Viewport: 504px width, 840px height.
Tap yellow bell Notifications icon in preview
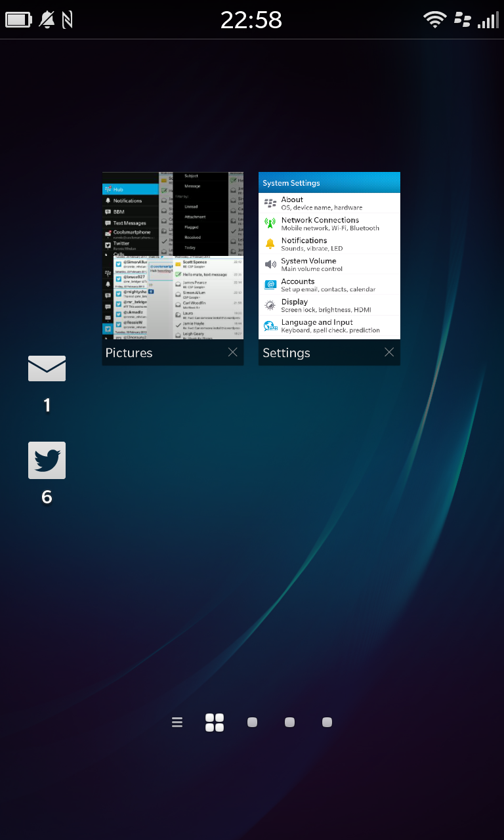click(270, 244)
